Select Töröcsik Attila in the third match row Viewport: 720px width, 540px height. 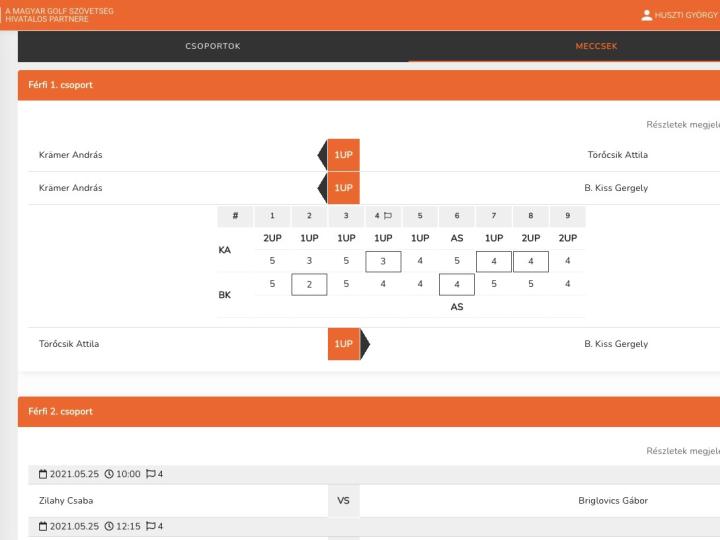tap(69, 344)
